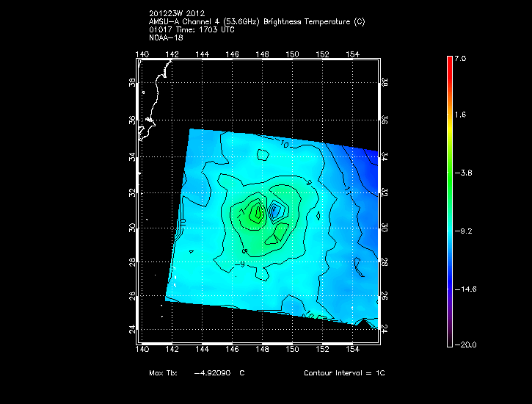Select the small blue cold contour beside the core
This screenshot has height=404, width=532.
pos(276,211)
